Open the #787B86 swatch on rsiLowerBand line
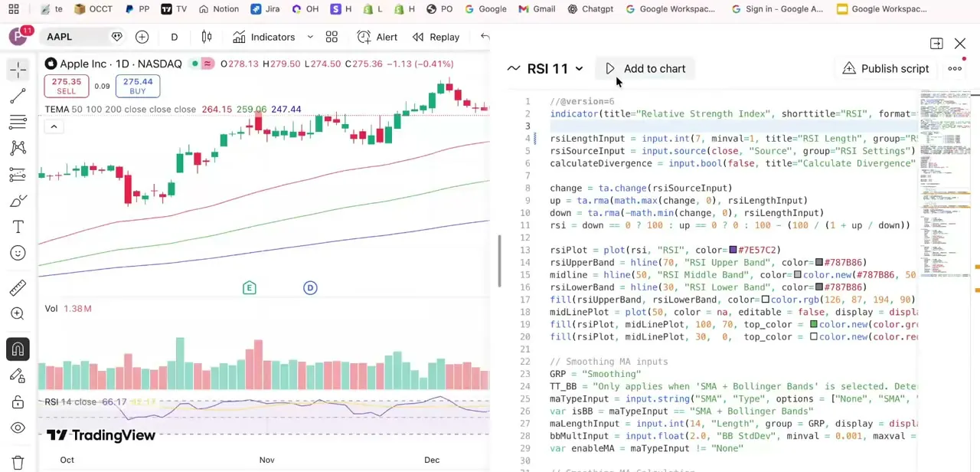 [819, 287]
